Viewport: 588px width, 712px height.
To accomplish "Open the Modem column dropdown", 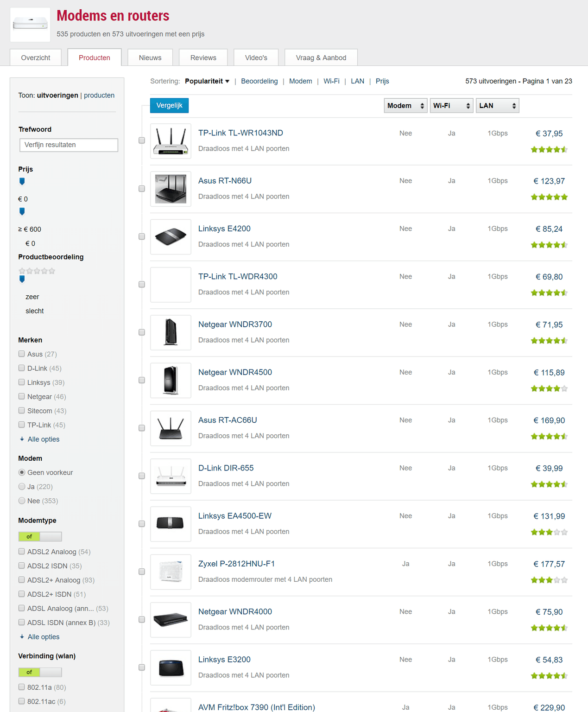I will pyautogui.click(x=405, y=106).
